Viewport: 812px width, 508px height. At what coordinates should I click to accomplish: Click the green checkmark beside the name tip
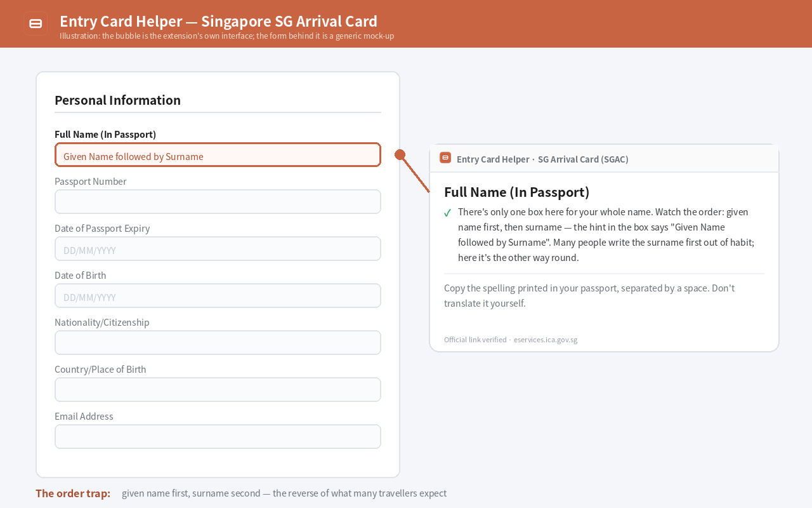pyautogui.click(x=447, y=213)
